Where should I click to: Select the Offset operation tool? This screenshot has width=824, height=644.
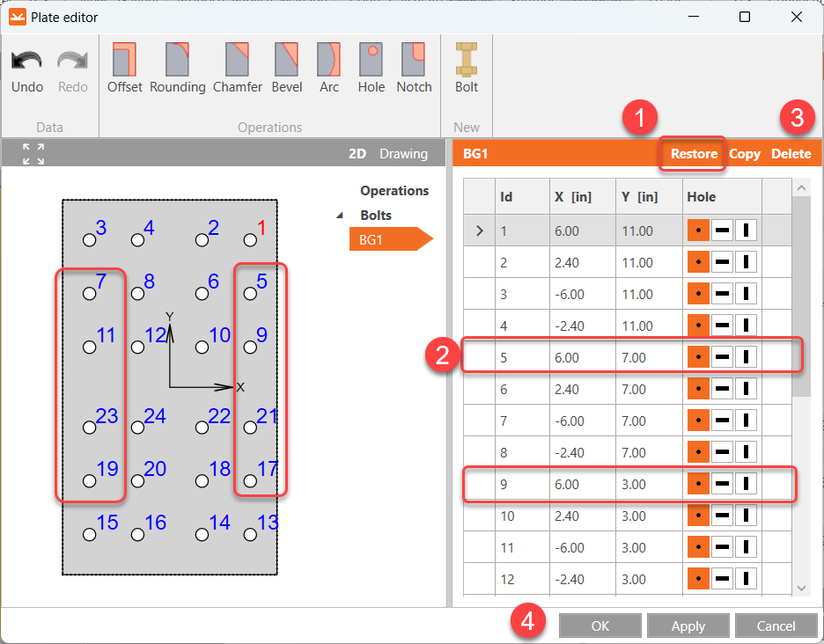click(x=124, y=66)
